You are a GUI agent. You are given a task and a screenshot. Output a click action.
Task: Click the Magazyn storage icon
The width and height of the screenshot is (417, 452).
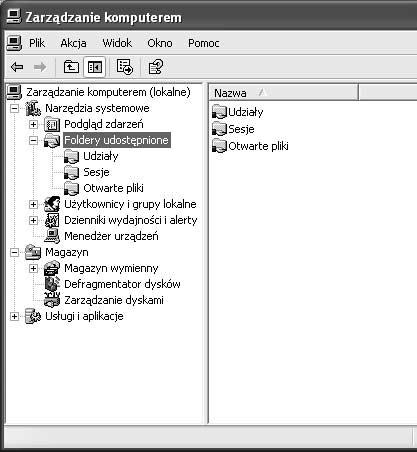pos(33,252)
